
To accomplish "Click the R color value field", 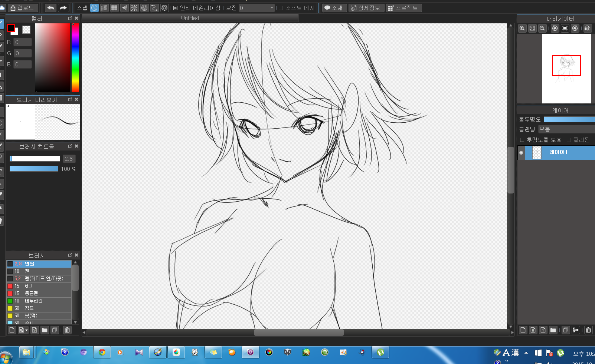I will (x=23, y=42).
